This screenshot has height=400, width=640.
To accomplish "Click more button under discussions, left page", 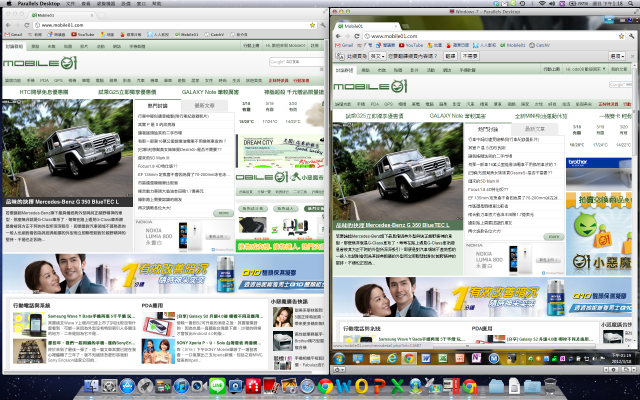I will (x=223, y=213).
